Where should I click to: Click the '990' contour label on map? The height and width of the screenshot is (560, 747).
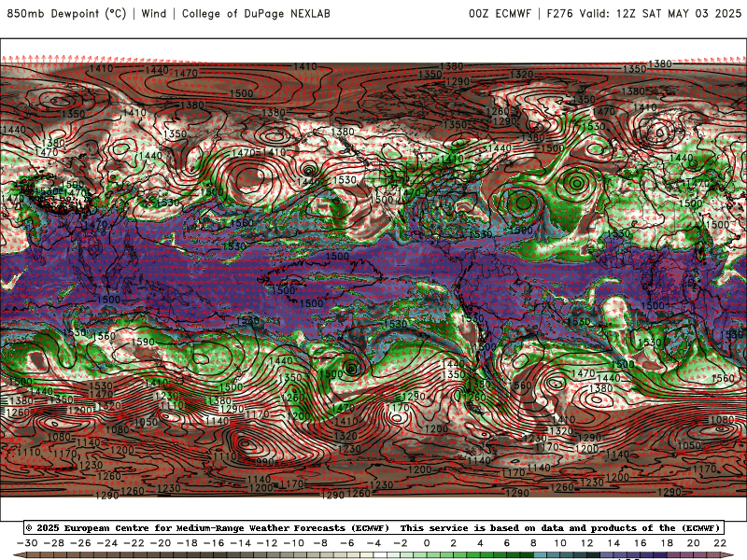point(265,461)
